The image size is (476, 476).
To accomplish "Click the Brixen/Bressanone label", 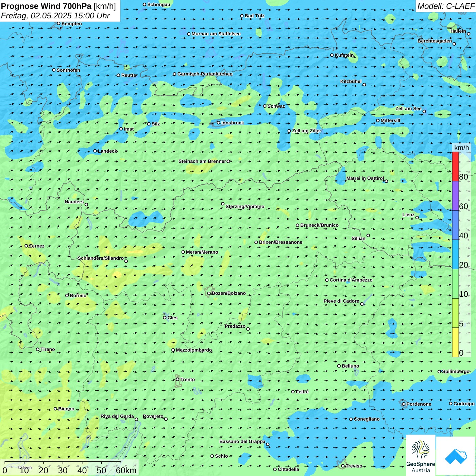I will click(281, 242).
